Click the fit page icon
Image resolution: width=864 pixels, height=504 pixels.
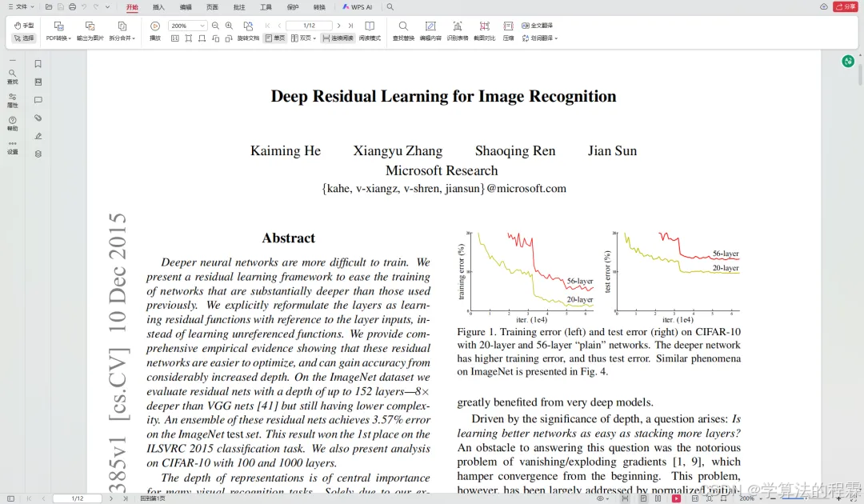(189, 38)
